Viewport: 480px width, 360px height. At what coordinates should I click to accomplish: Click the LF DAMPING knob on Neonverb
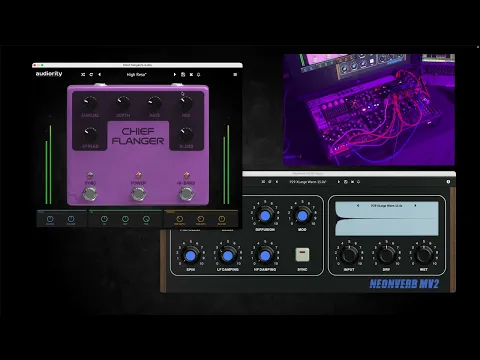(228, 256)
